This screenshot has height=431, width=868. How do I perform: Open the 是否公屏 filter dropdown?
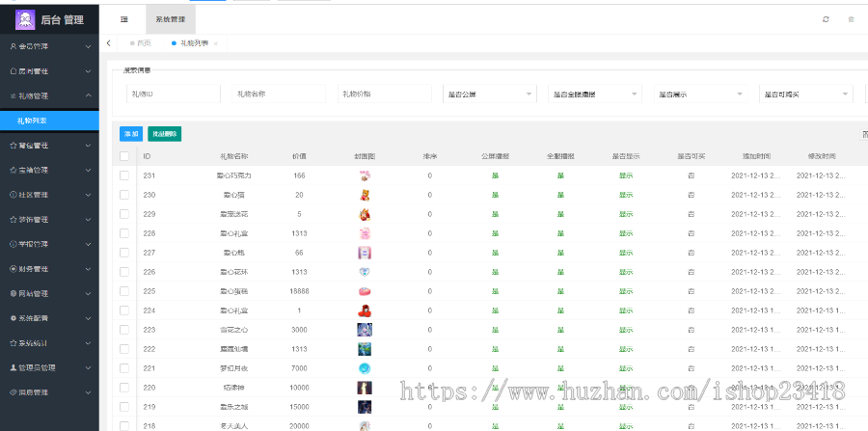point(489,94)
